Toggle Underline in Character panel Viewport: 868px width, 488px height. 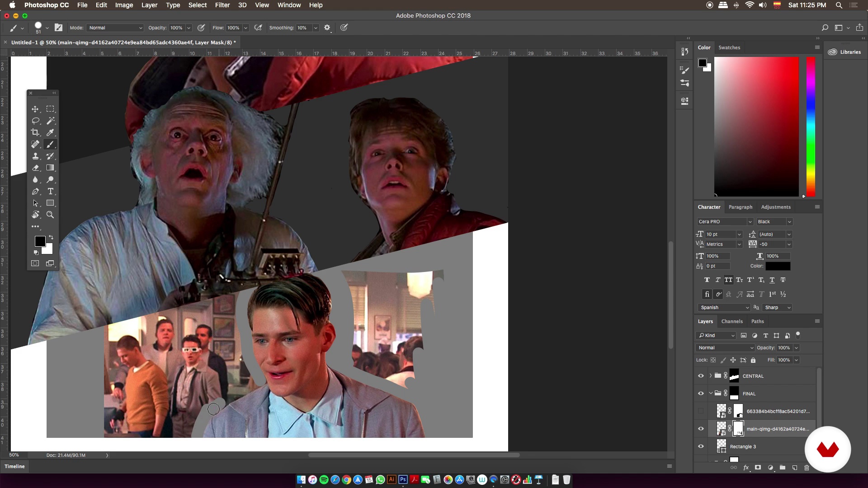click(x=772, y=280)
